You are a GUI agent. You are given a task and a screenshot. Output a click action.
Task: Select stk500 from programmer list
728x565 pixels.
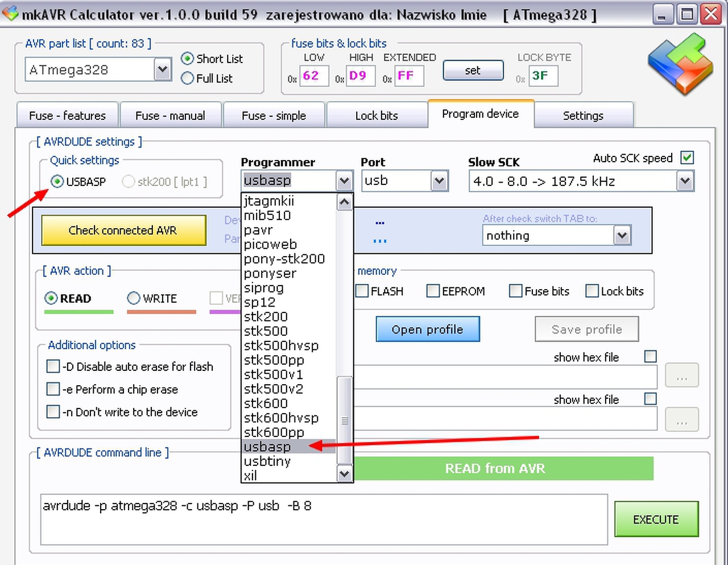(289, 331)
